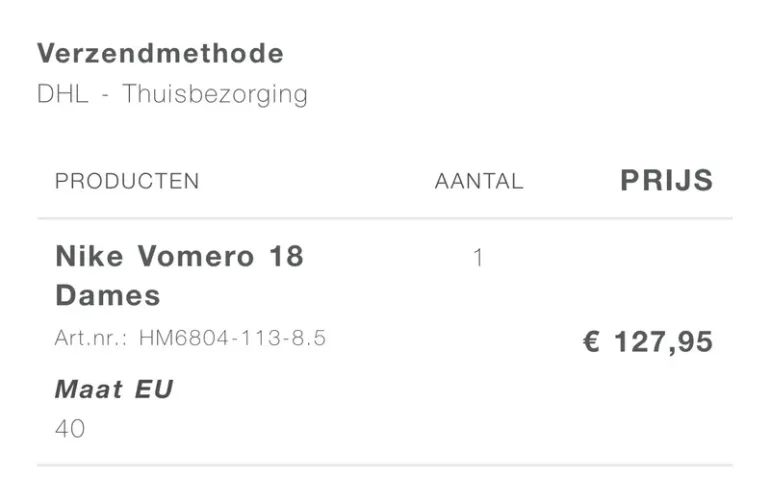770x478 pixels.
Task: Click the PRODUCTEN column header
Action: click(127, 181)
